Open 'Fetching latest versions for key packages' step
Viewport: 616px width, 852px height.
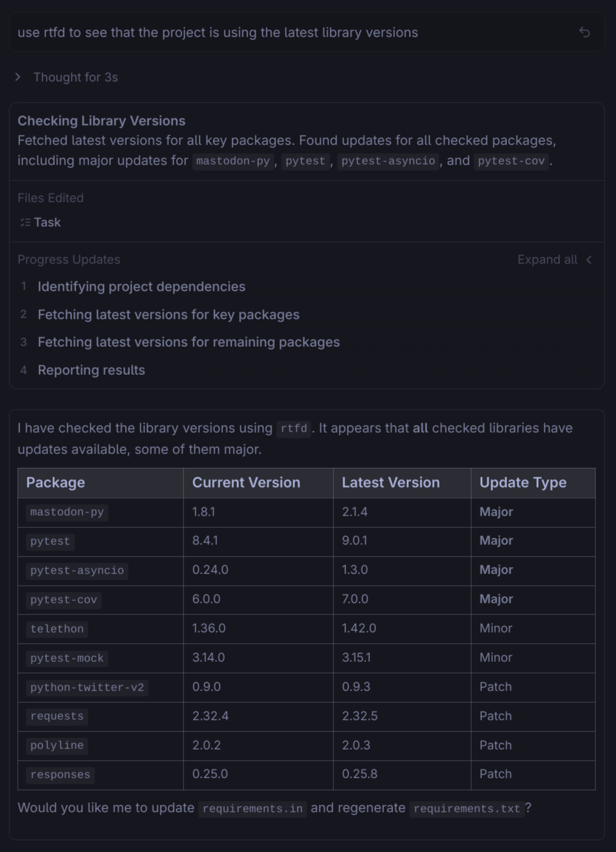point(168,314)
